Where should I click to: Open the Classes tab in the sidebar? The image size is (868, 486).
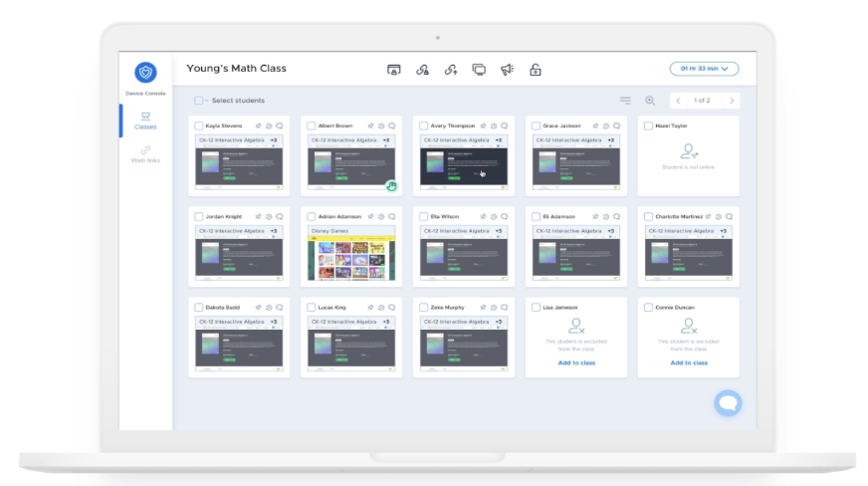tap(145, 121)
